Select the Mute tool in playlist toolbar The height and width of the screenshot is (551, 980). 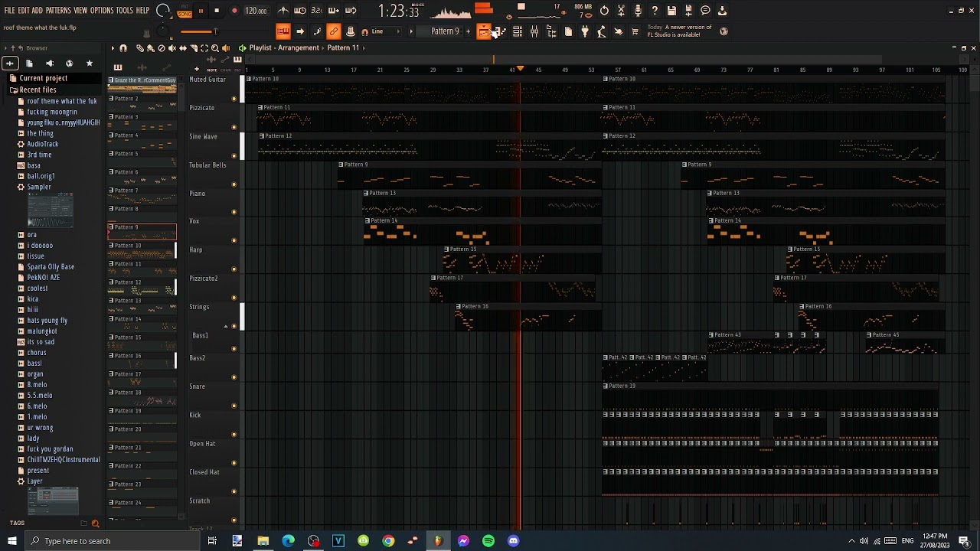[x=171, y=47]
